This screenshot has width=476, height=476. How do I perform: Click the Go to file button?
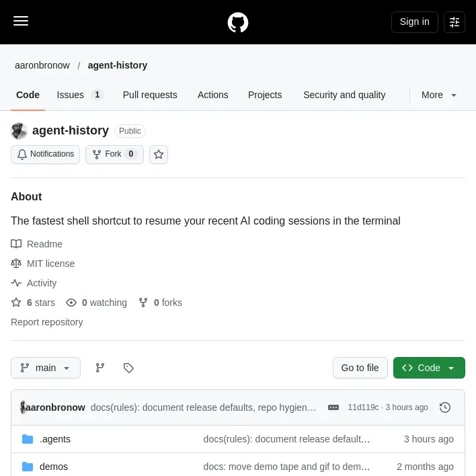point(360,368)
